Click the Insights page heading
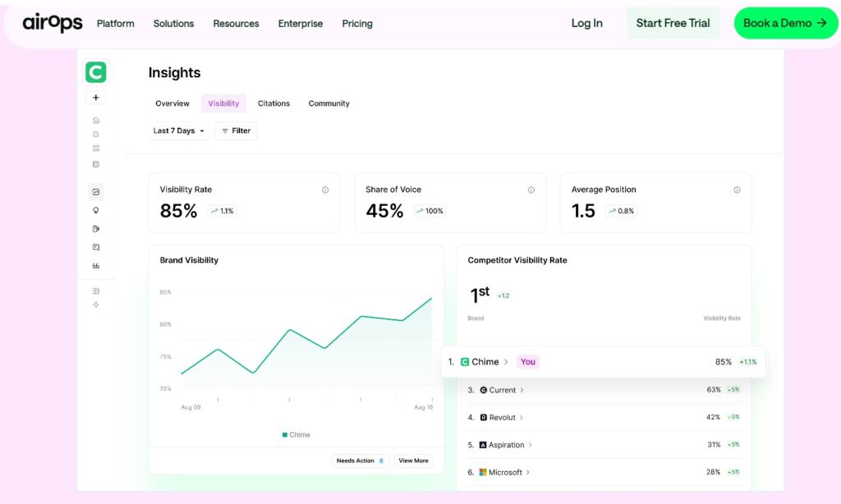 click(174, 73)
